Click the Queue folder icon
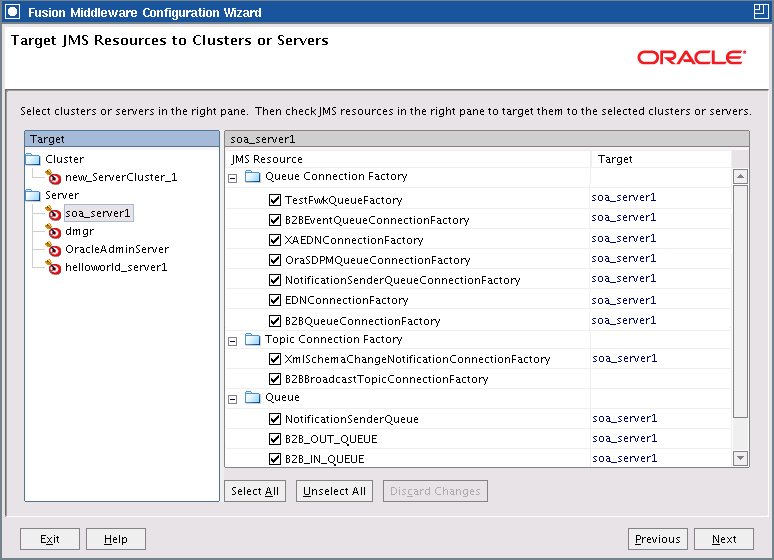The height and width of the screenshot is (560, 774). 253,397
